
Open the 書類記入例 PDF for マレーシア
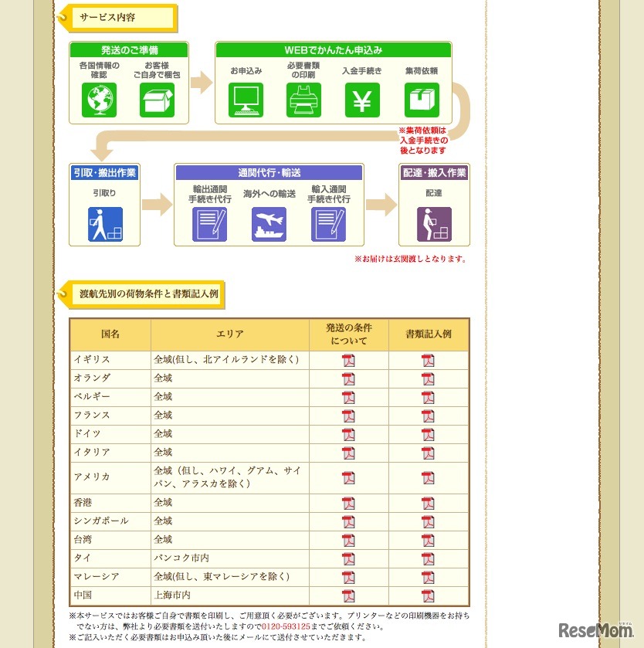click(428, 578)
